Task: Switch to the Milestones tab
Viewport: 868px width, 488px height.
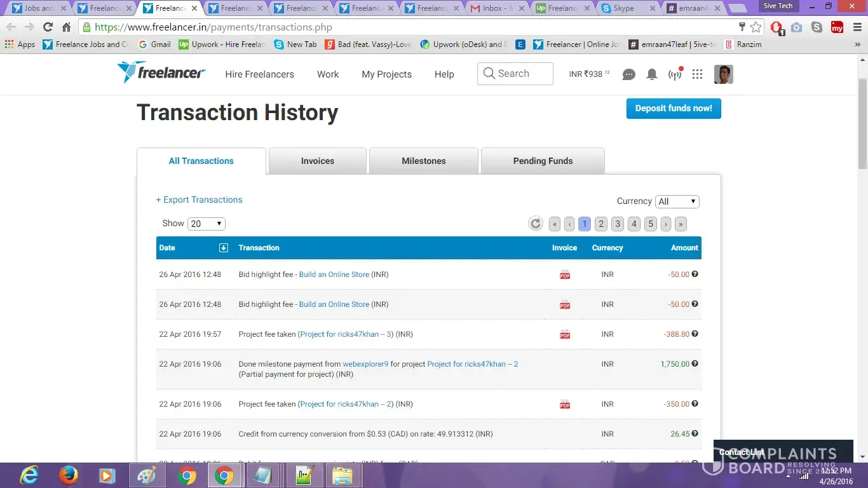Action: pos(423,161)
